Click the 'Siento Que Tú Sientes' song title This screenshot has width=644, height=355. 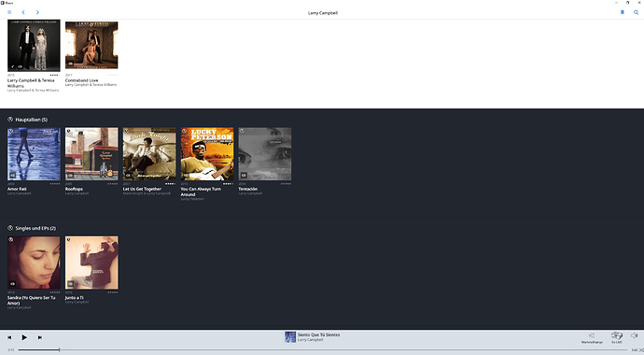[x=318, y=334]
